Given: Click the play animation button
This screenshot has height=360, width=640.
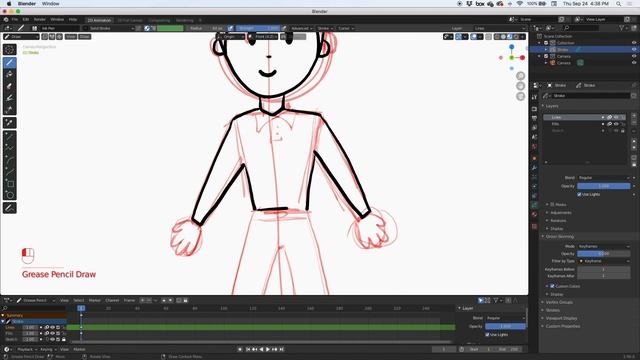Looking at the screenshot, I should click(x=268, y=349).
